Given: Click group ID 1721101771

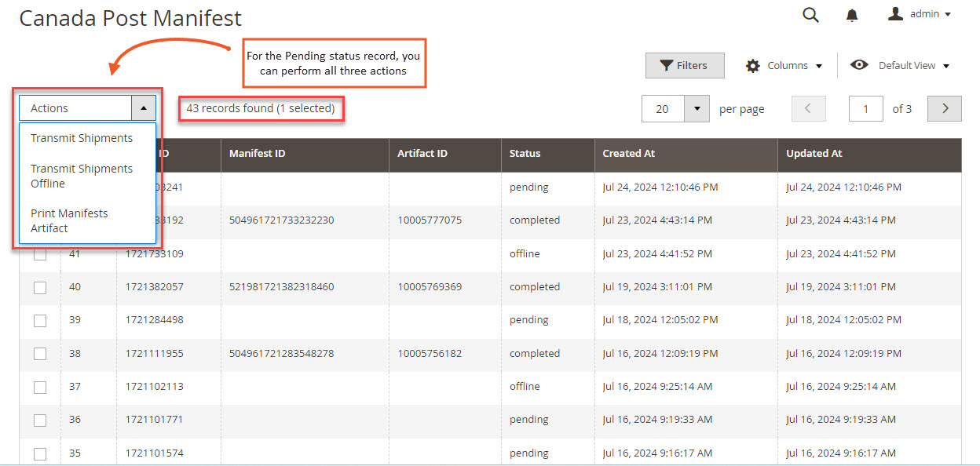Looking at the screenshot, I should [154, 420].
